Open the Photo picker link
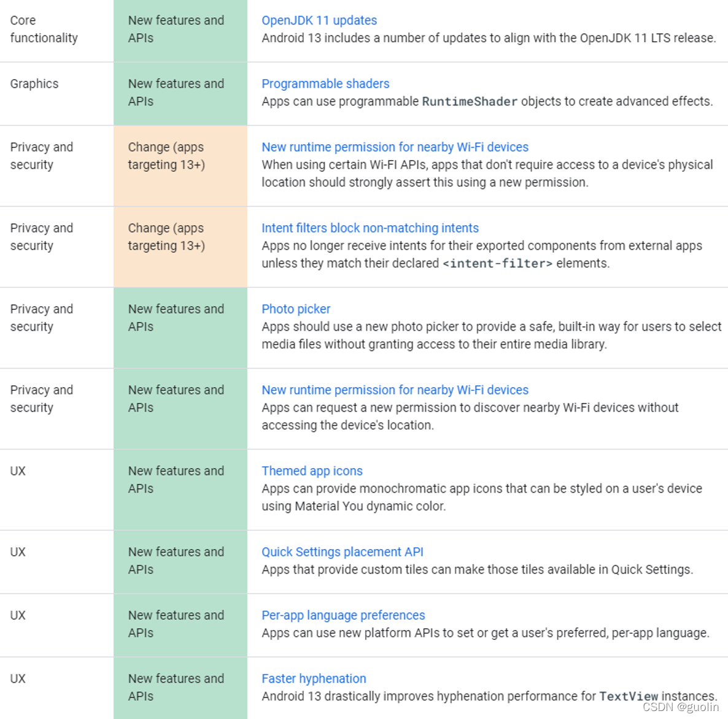 (296, 309)
